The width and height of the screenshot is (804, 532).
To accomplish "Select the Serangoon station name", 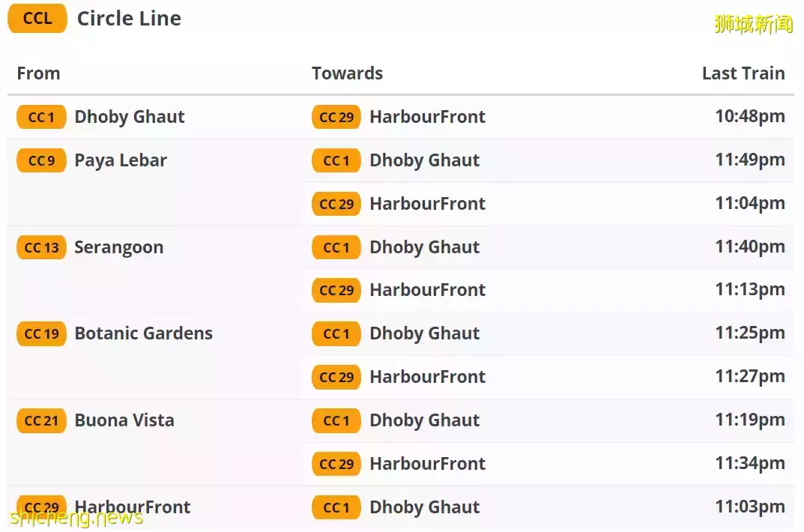I will pyautogui.click(x=118, y=247).
